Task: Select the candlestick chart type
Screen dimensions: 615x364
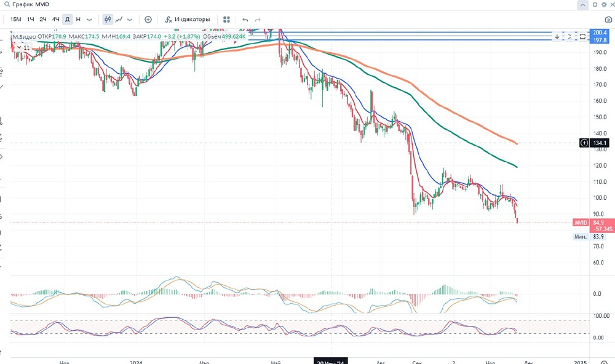Action: click(108, 19)
